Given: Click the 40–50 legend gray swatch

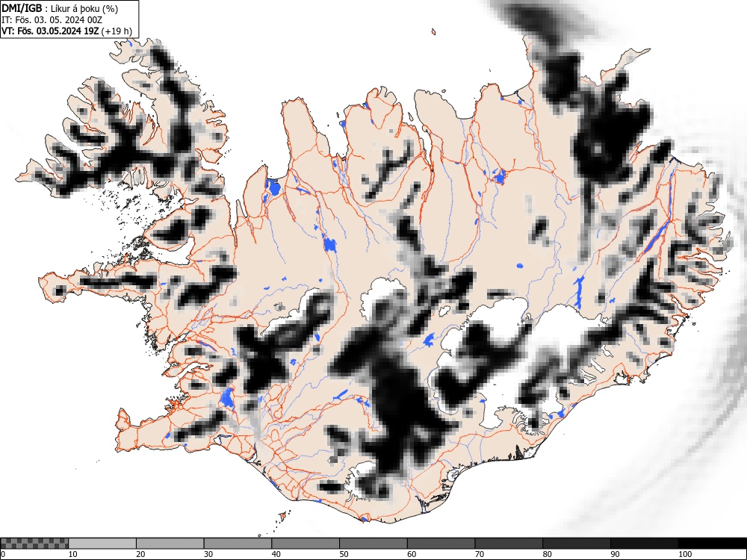Looking at the screenshot, I should [306, 544].
